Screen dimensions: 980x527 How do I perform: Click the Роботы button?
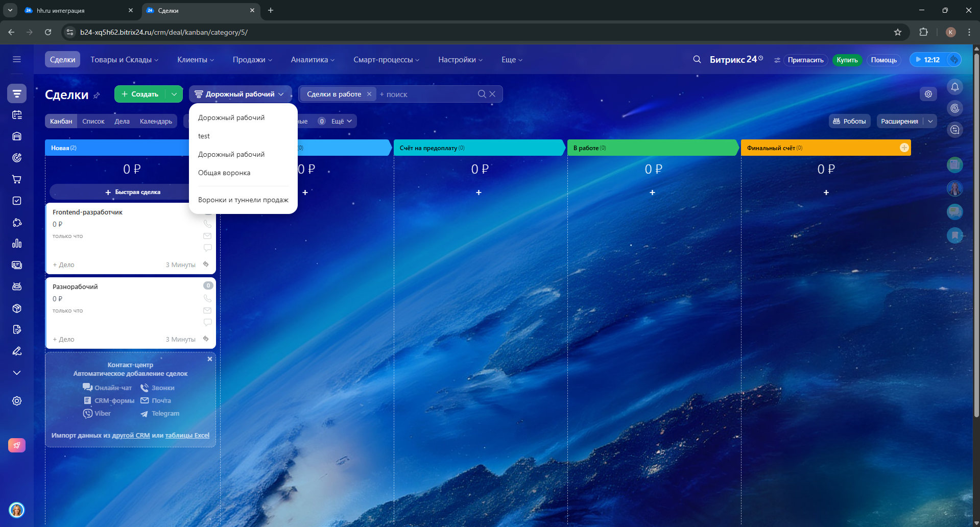(x=849, y=121)
